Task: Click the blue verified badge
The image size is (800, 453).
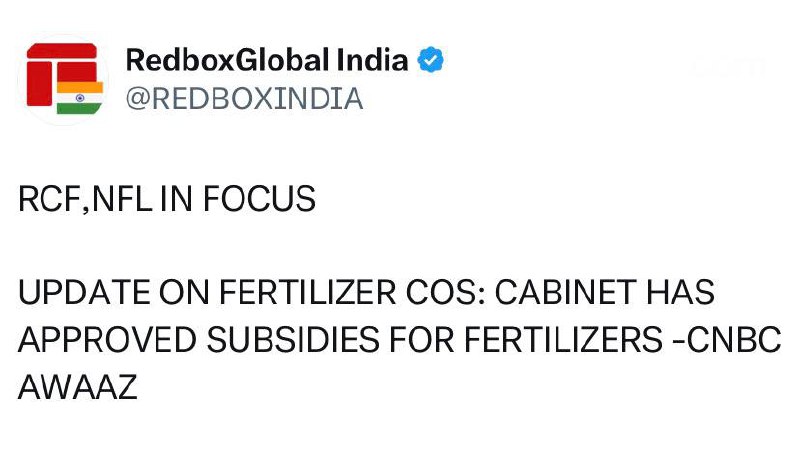Action: point(430,61)
